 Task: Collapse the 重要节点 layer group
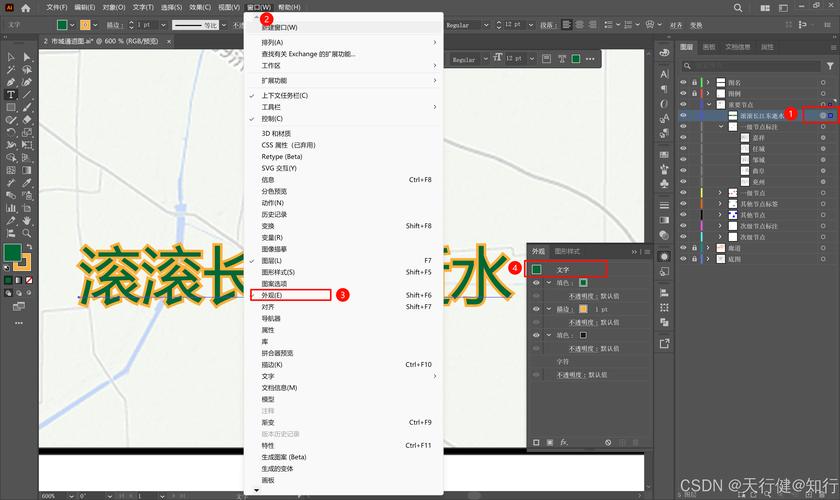(707, 104)
